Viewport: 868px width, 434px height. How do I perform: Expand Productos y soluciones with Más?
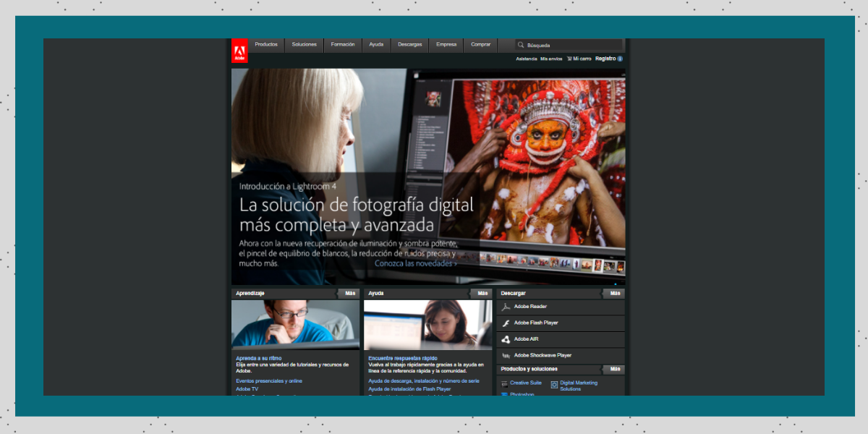[x=615, y=369]
